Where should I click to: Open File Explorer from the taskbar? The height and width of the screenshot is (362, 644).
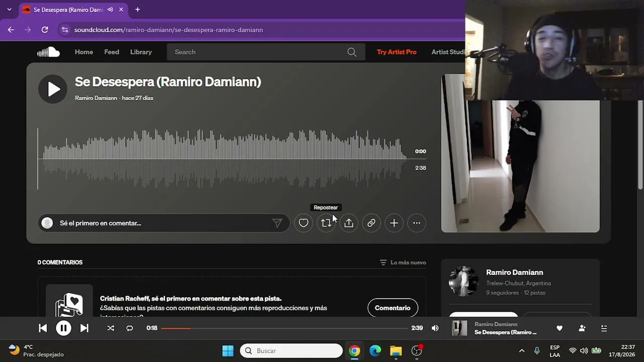[396, 350]
